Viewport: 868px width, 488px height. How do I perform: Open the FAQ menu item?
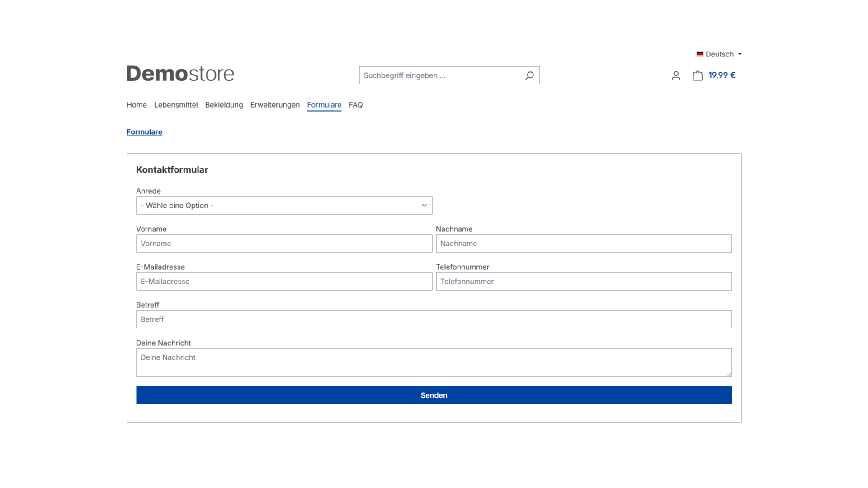click(356, 105)
